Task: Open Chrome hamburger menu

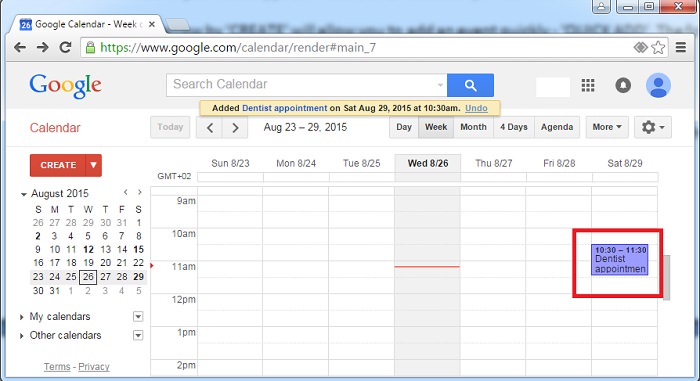Action: (681, 47)
